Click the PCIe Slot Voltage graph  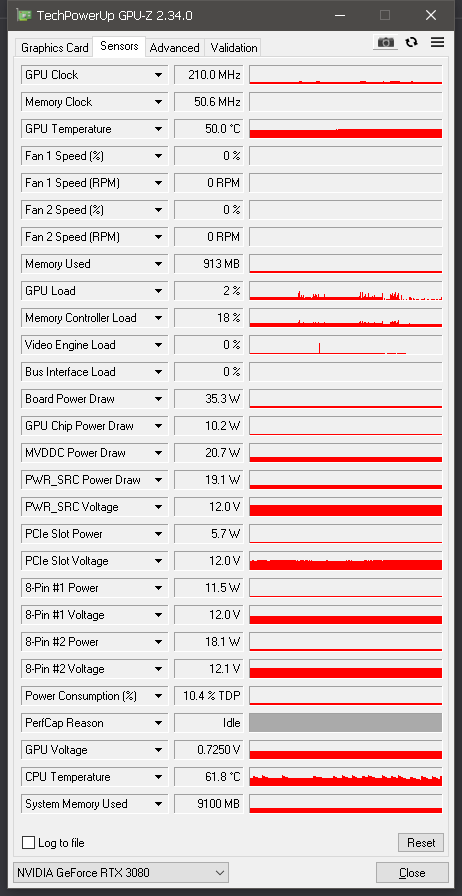point(346,561)
